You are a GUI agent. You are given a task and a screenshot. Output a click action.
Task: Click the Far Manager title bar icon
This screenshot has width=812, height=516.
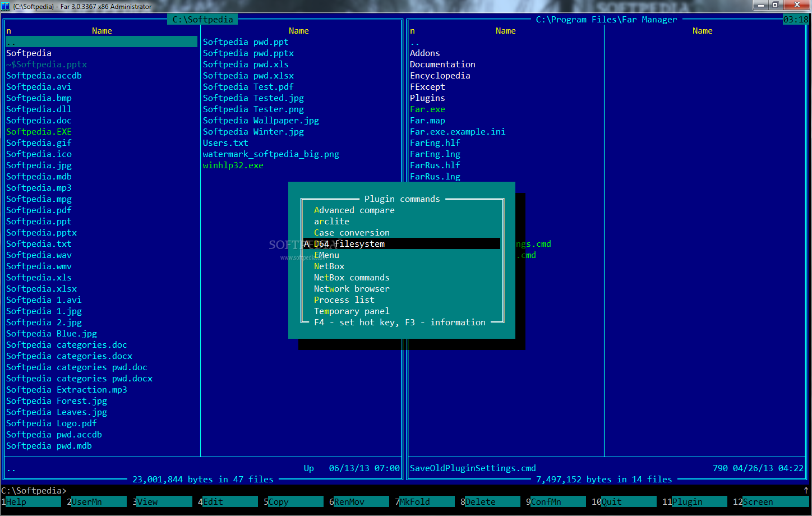click(6, 6)
